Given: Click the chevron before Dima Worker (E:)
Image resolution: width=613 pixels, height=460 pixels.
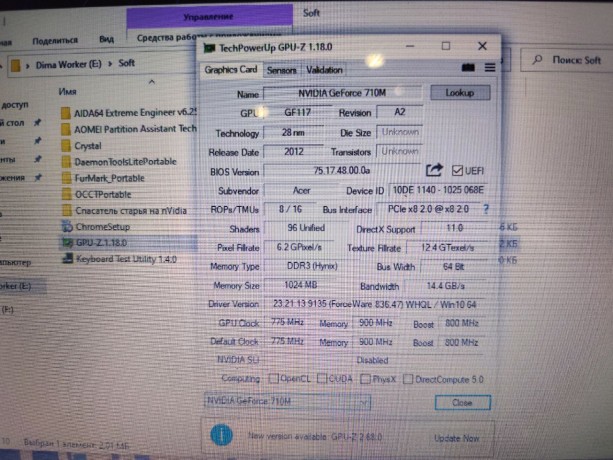Looking at the screenshot, I should pos(28,66).
